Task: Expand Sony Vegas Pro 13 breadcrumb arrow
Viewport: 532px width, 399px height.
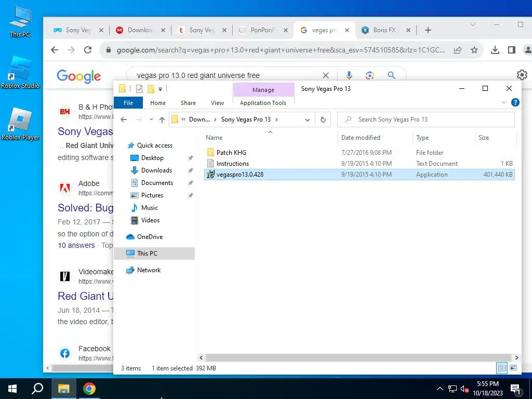Action: tap(277, 119)
